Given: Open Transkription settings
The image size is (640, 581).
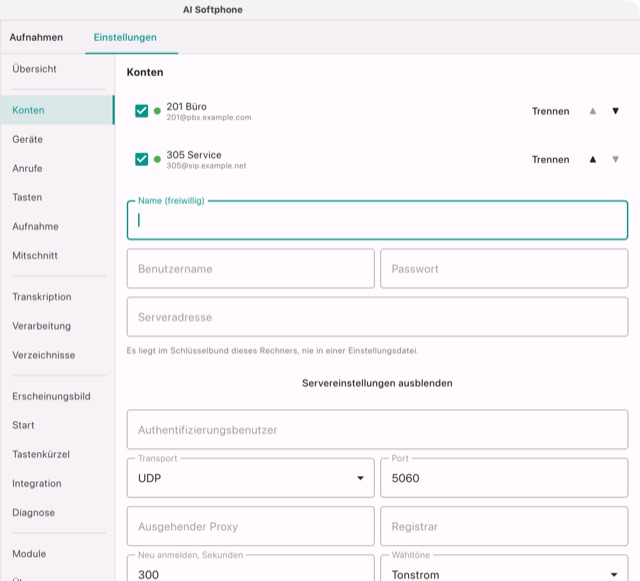Looking at the screenshot, I should pyautogui.click(x=58, y=297).
